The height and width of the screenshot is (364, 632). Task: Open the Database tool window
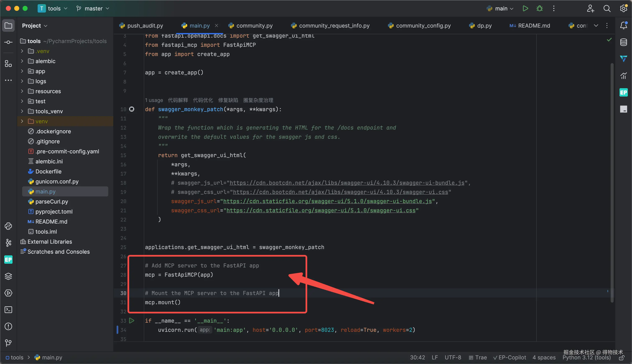point(623,42)
